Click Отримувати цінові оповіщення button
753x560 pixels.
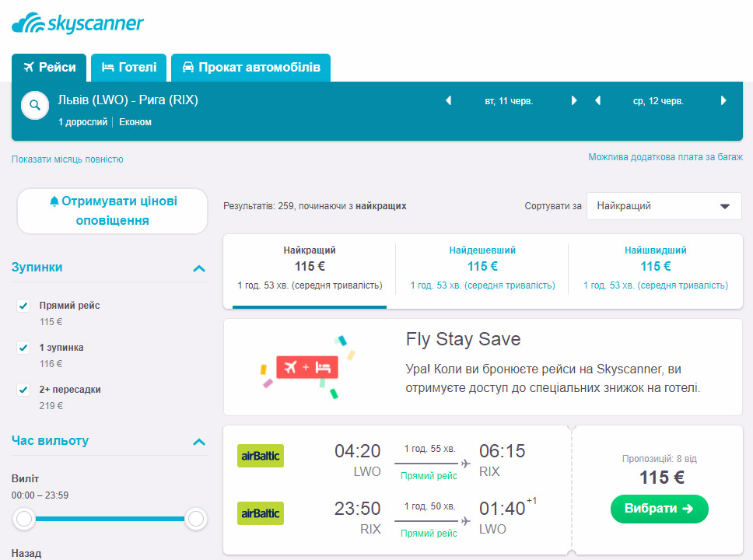[112, 211]
